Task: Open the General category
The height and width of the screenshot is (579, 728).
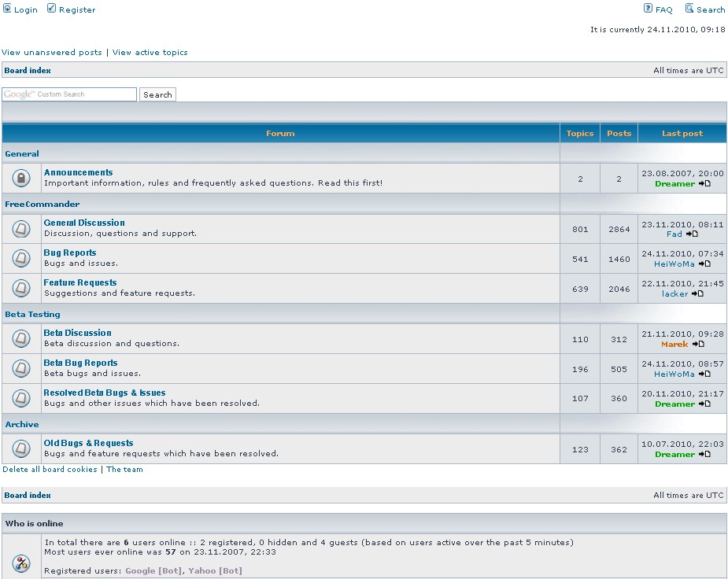Action: (x=22, y=153)
